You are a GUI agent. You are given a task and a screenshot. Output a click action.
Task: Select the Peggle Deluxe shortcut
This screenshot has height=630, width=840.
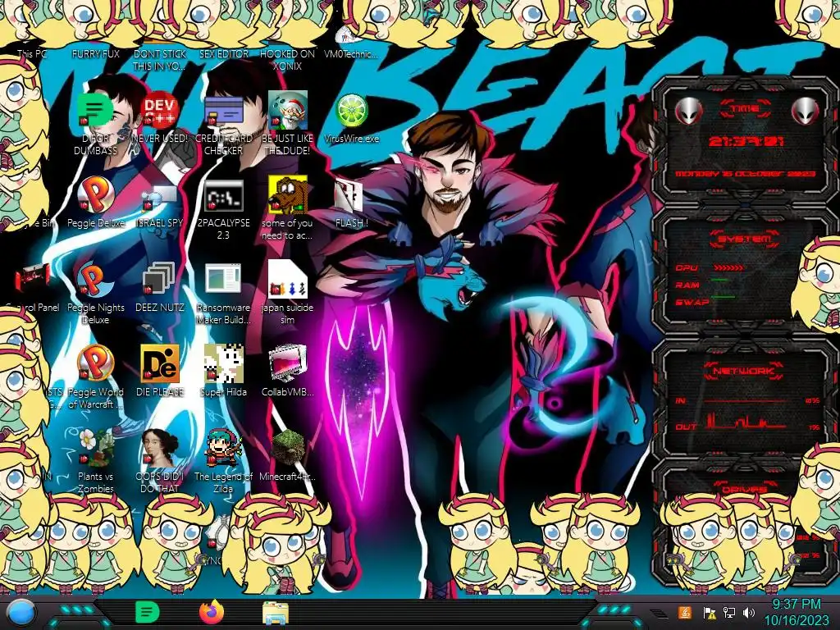pyautogui.click(x=95, y=195)
